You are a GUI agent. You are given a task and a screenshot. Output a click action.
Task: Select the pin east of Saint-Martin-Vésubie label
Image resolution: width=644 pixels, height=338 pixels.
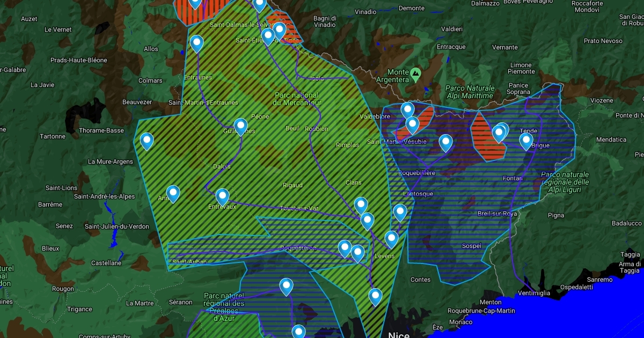(445, 143)
